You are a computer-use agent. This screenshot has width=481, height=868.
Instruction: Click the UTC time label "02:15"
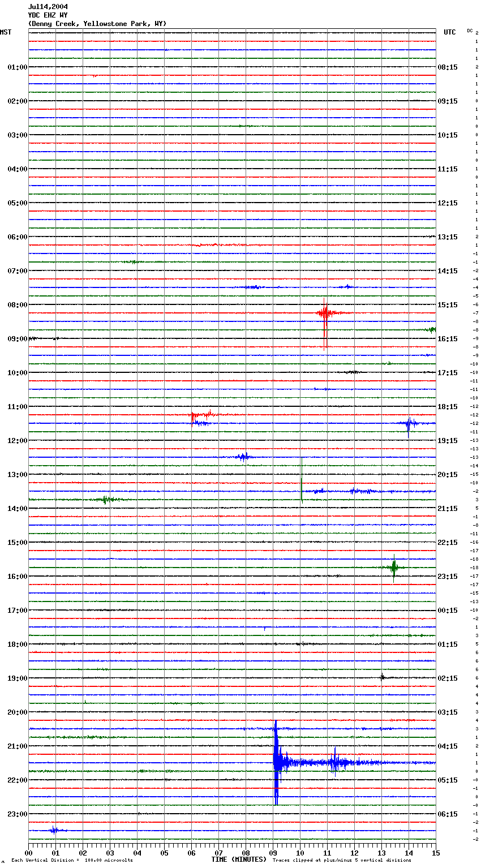click(x=448, y=678)
